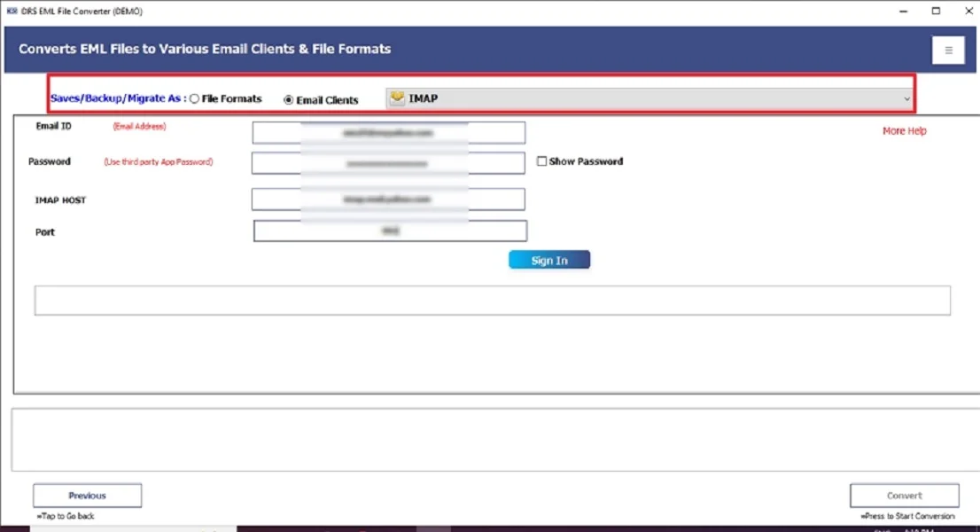Click Previous to go back
980x532 pixels.
86,495
